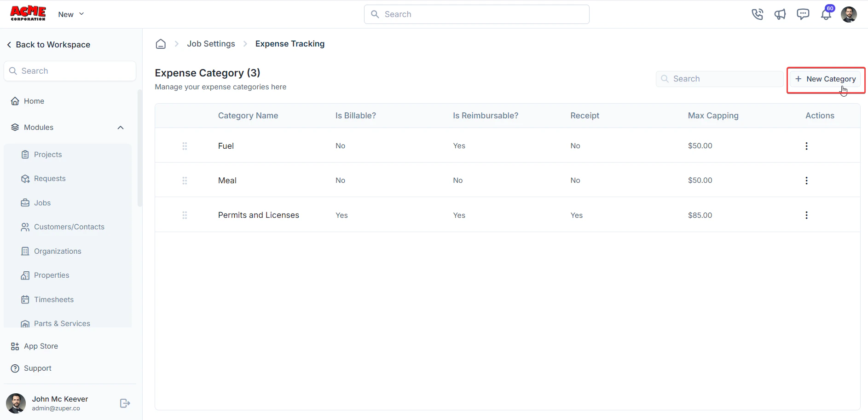Click the Receipt column header
Image resolution: width=868 pixels, height=420 pixels.
tap(585, 116)
